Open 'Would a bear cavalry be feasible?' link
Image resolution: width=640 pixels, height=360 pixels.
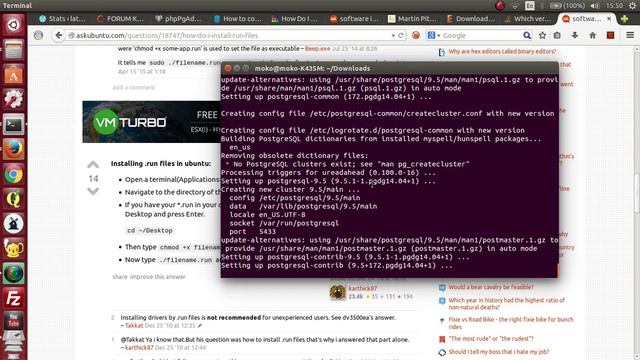[x=491, y=287]
